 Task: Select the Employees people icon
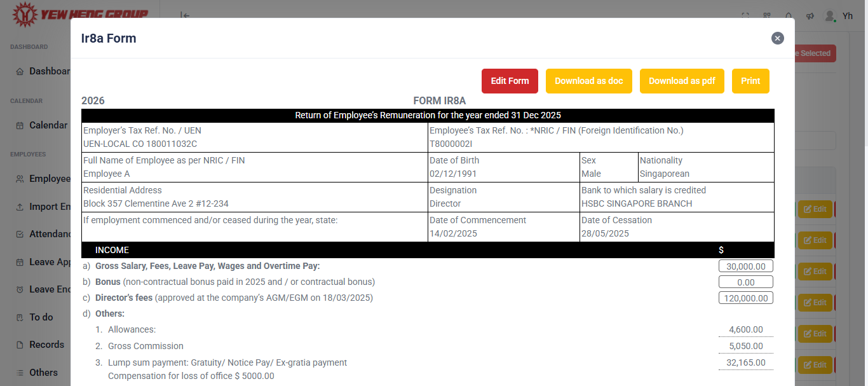(x=20, y=179)
